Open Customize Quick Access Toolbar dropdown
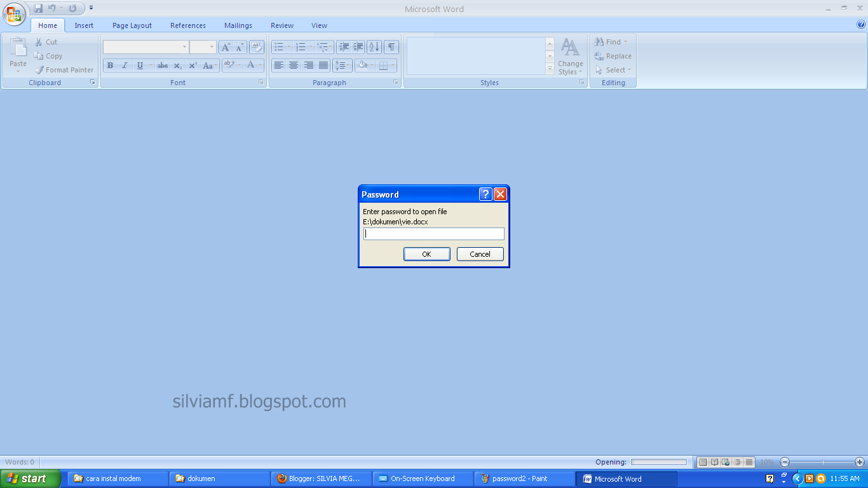 tap(91, 8)
